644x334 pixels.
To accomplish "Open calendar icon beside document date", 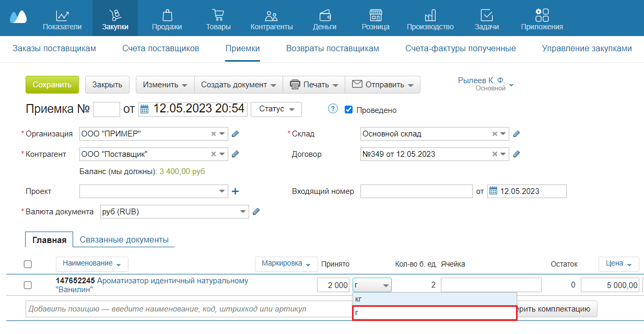I will point(145,109).
